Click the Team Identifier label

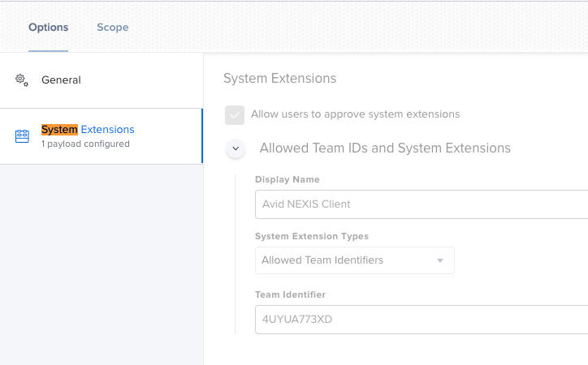point(290,295)
